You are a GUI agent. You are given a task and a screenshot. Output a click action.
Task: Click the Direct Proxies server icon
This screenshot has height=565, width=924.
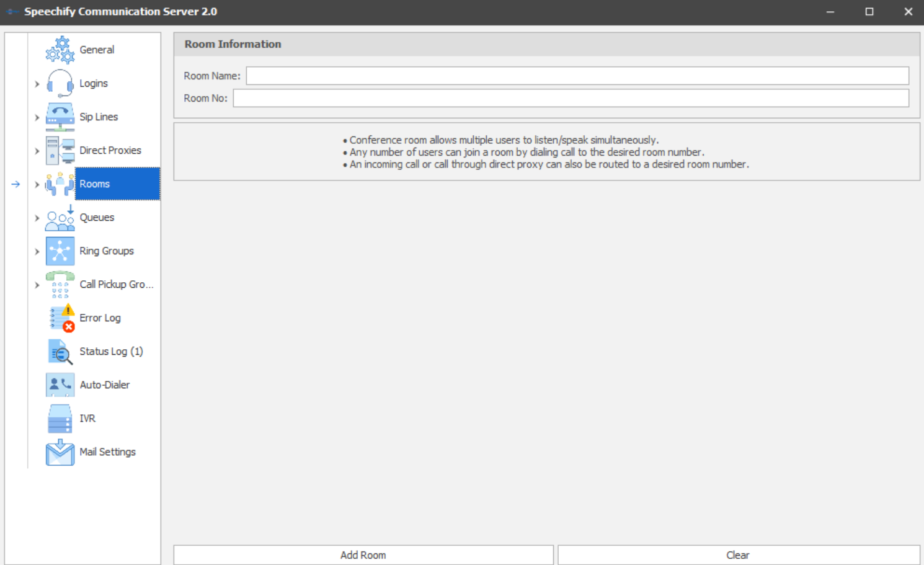pyautogui.click(x=60, y=150)
